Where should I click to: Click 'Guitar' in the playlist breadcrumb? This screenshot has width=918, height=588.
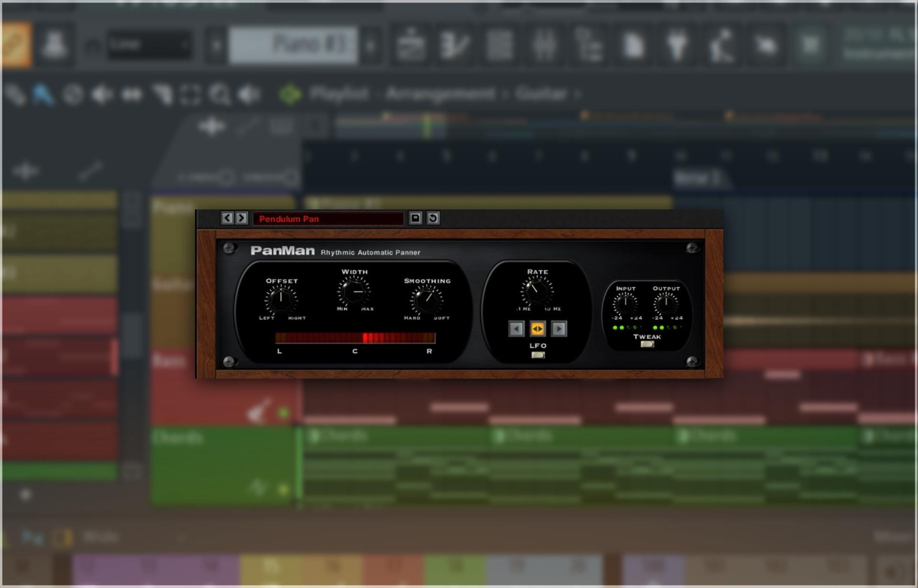click(x=541, y=94)
